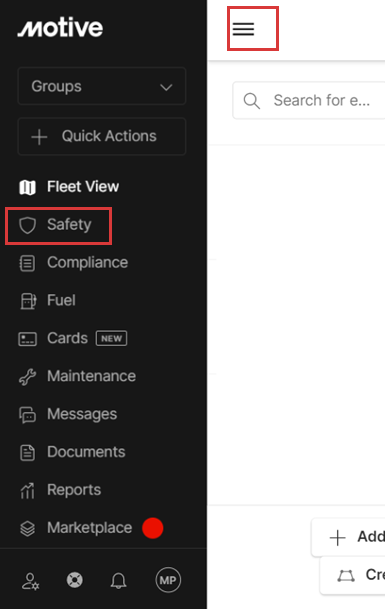Open Marketplace with red notification dot

coord(91,528)
